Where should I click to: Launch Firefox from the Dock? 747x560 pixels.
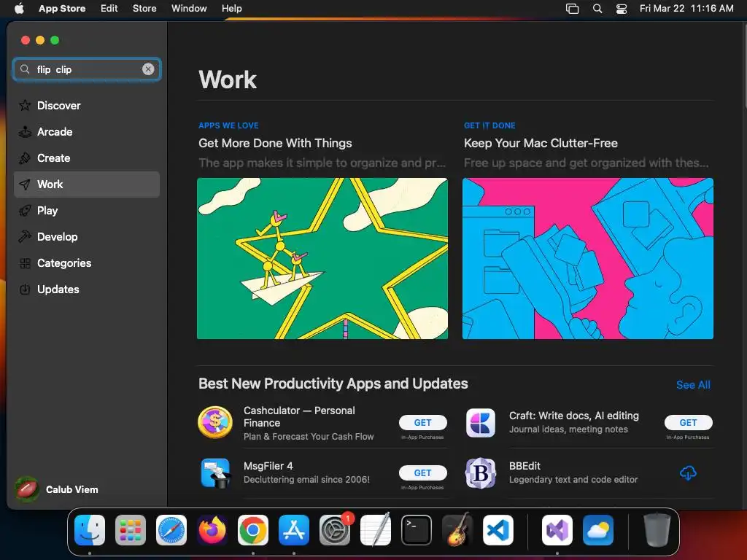tap(212, 529)
